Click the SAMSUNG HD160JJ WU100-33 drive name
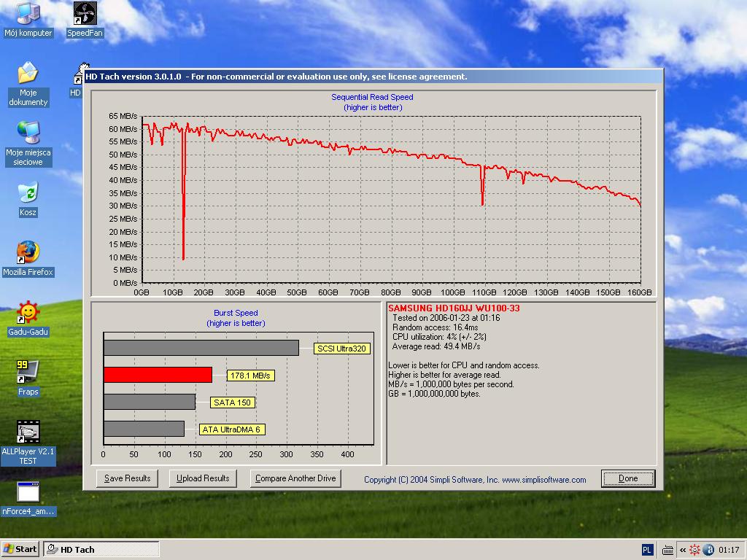The width and height of the screenshot is (747, 560). click(454, 308)
